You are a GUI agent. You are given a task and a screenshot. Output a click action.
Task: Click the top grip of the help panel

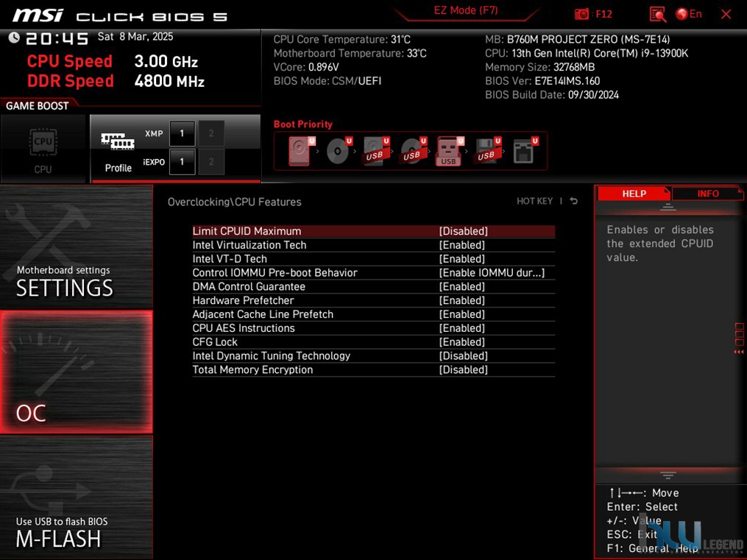668,207
